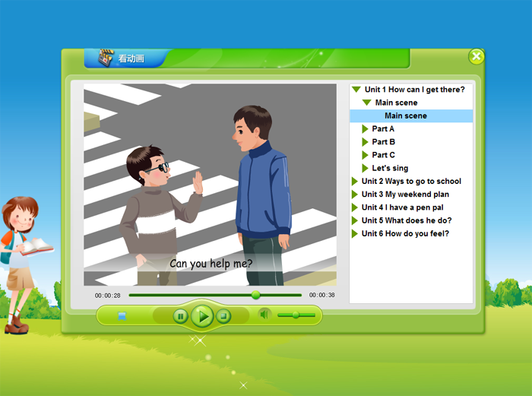Open Unit 4 I have a pen pal
Image resolution: width=532 pixels, height=396 pixels.
point(402,208)
